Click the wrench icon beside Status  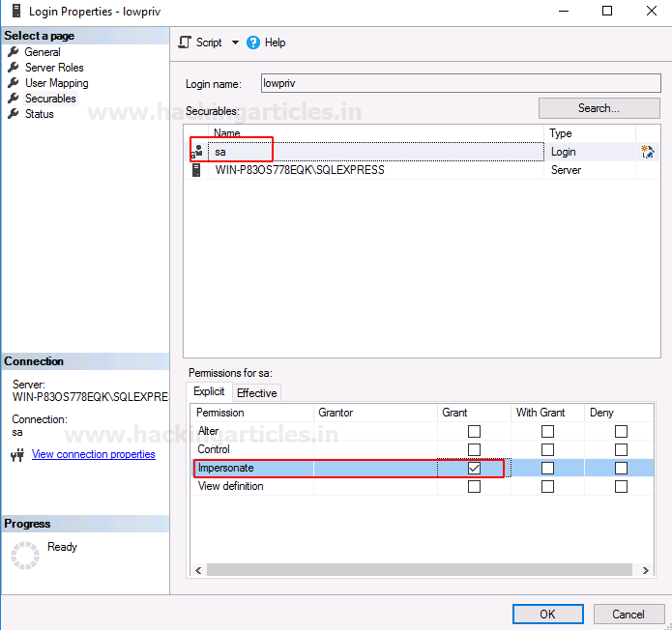14,114
